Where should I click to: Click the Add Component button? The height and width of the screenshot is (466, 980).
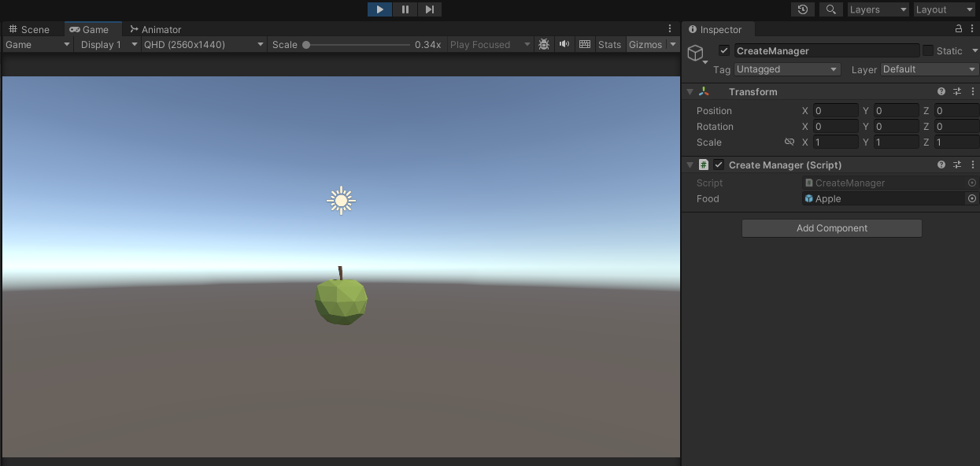click(x=831, y=228)
